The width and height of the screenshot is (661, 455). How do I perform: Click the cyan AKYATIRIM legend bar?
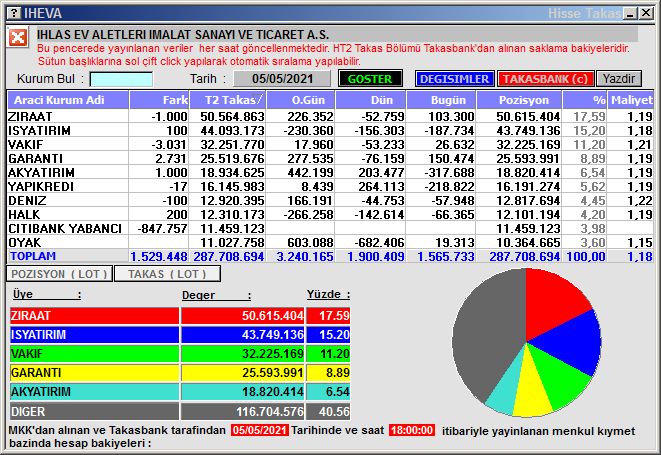pos(94,391)
